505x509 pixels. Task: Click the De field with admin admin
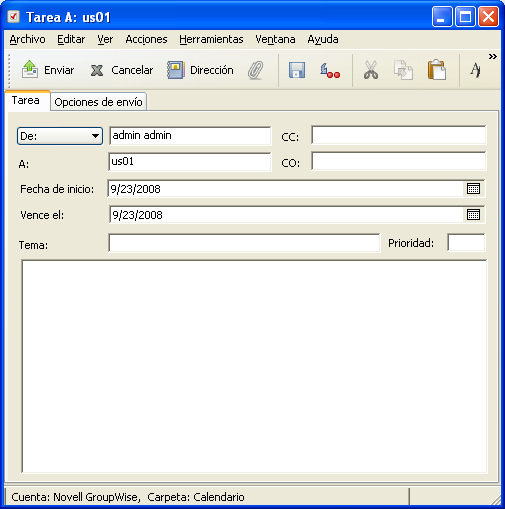click(x=190, y=136)
